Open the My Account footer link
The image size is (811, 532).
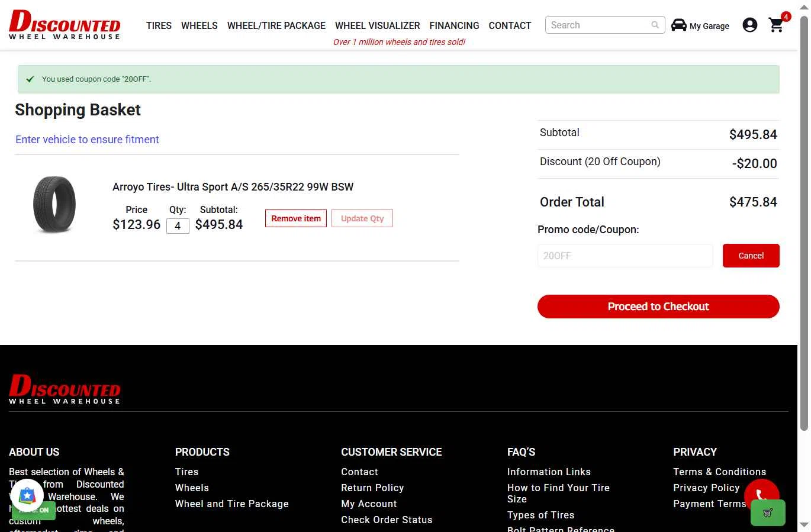369,504
